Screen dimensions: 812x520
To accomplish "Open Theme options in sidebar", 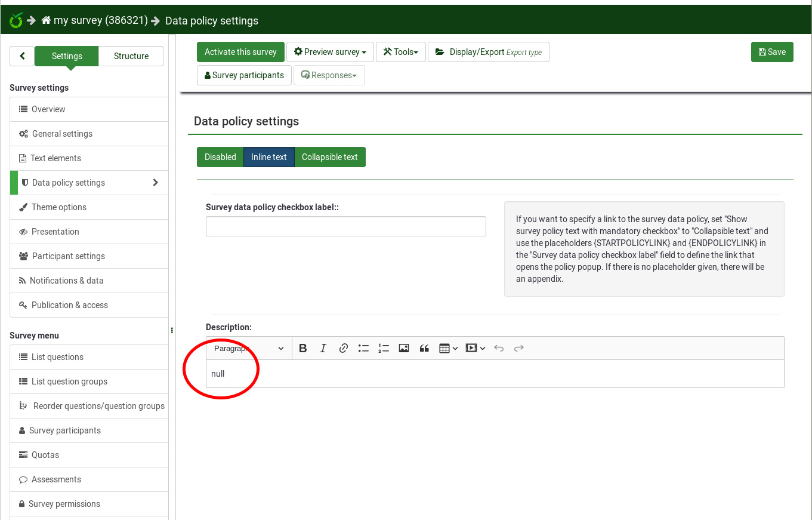I will 59,207.
